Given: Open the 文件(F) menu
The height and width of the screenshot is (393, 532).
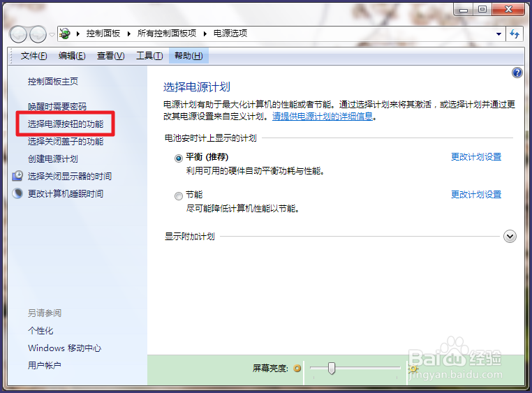Looking at the screenshot, I should click(34, 56).
